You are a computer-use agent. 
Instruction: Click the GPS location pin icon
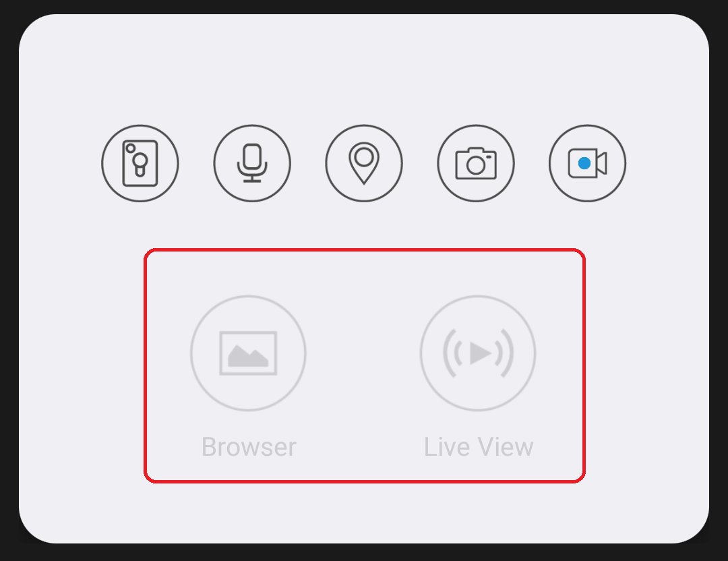coord(364,163)
